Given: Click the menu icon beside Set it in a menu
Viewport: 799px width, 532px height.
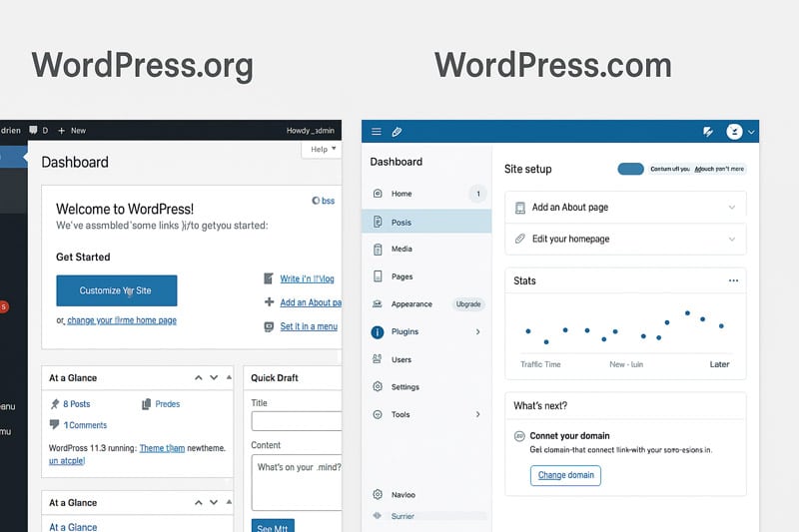Looking at the screenshot, I should tap(269, 326).
